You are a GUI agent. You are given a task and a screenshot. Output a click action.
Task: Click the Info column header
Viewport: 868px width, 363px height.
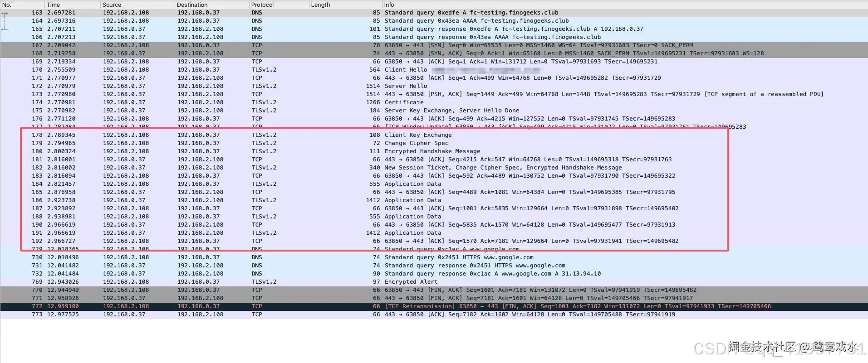tap(625, 5)
